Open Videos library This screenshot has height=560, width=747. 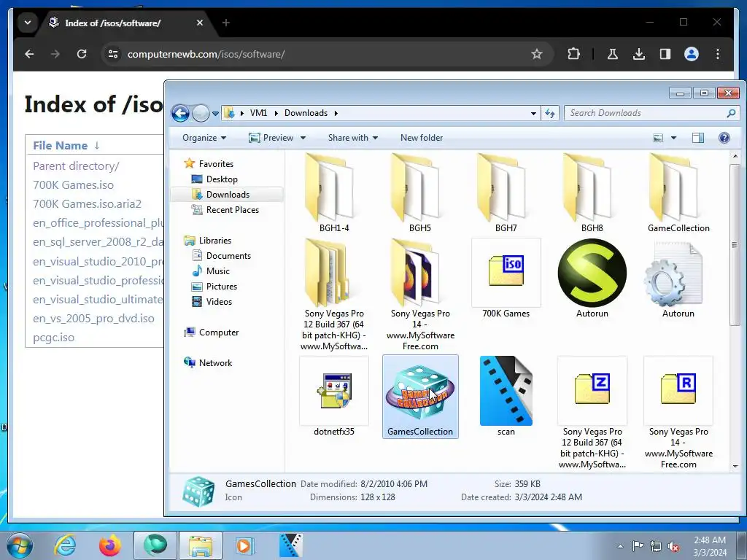tap(219, 301)
